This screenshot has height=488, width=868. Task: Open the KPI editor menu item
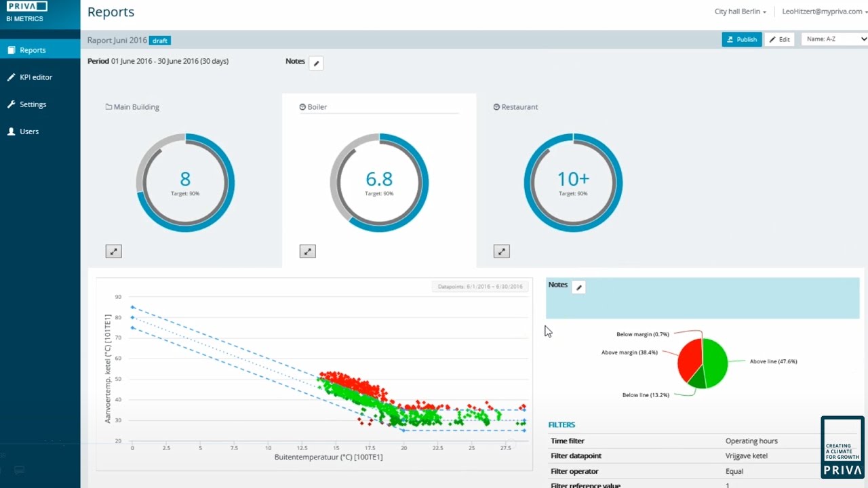pos(40,77)
